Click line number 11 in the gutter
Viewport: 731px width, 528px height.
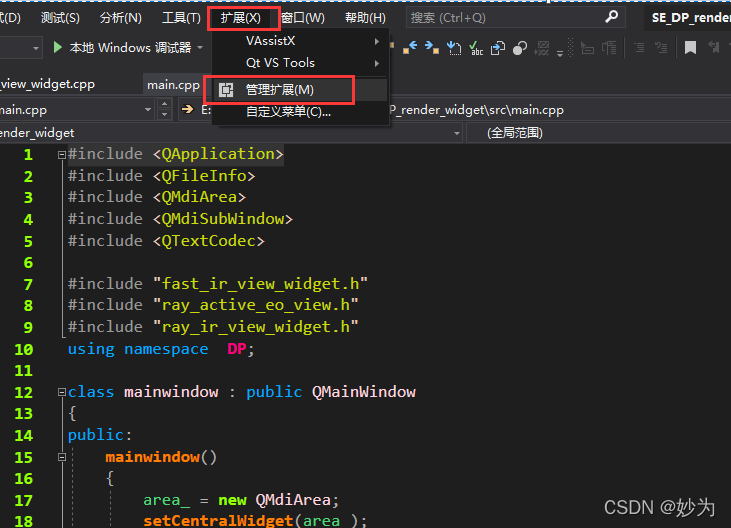pyautogui.click(x=24, y=370)
